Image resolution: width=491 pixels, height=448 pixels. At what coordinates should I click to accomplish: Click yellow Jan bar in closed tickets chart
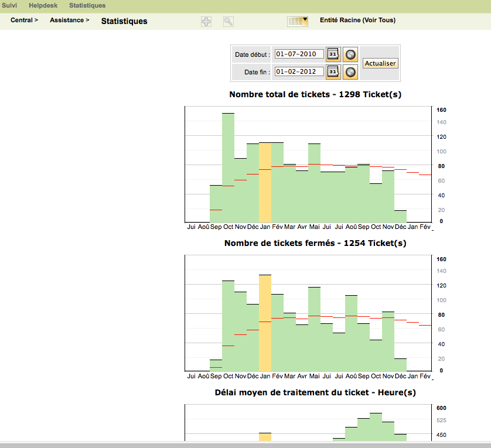[x=265, y=322]
